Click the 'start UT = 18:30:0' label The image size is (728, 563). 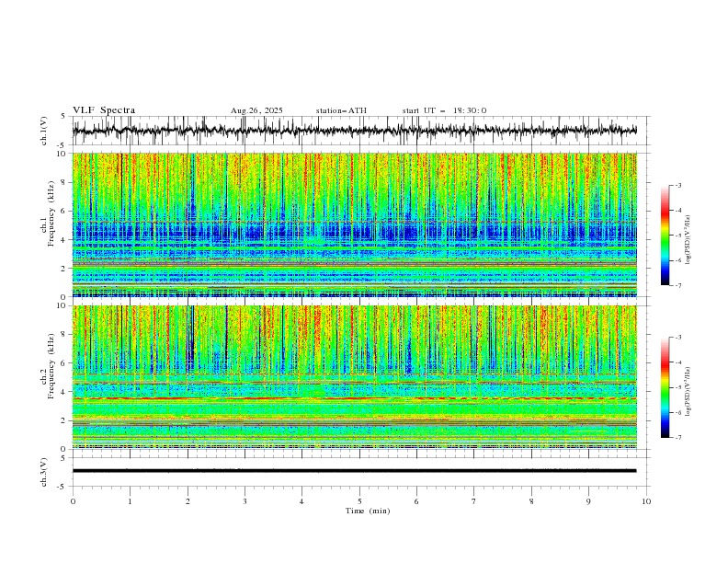[444, 110]
